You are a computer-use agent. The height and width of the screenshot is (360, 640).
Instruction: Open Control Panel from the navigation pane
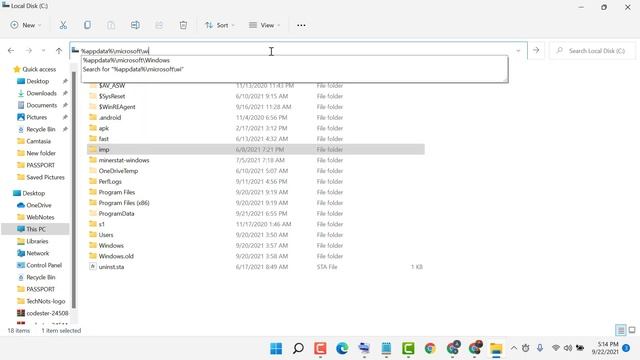(x=44, y=265)
